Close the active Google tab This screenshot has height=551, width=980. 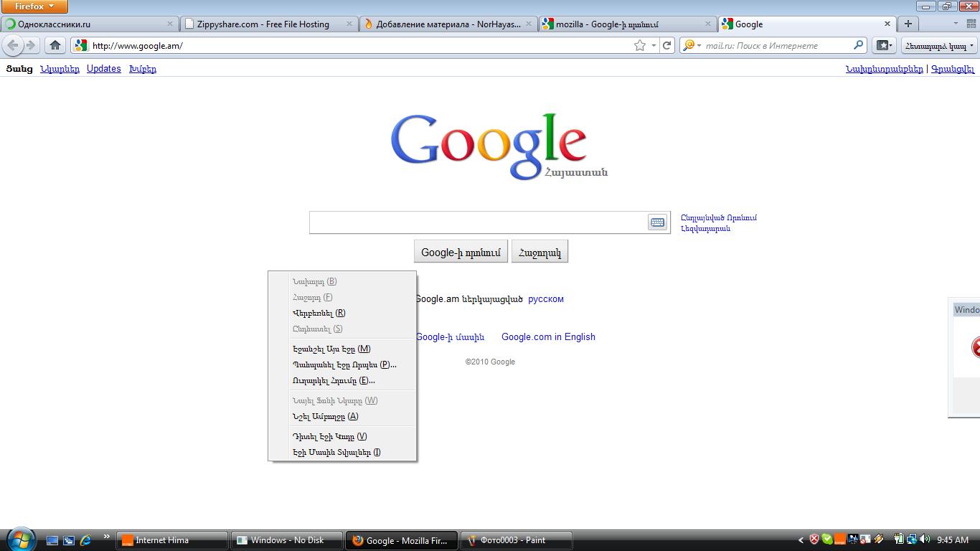(x=887, y=24)
